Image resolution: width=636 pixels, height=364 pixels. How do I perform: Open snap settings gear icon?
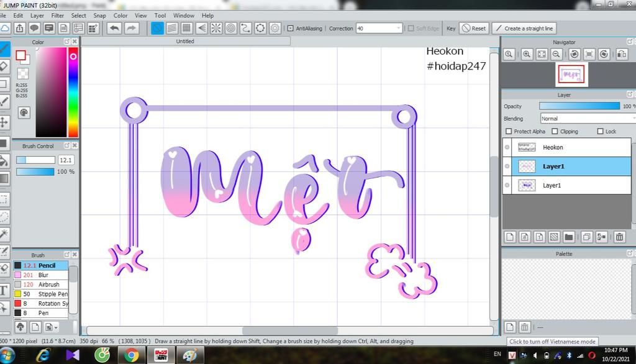coord(275,28)
